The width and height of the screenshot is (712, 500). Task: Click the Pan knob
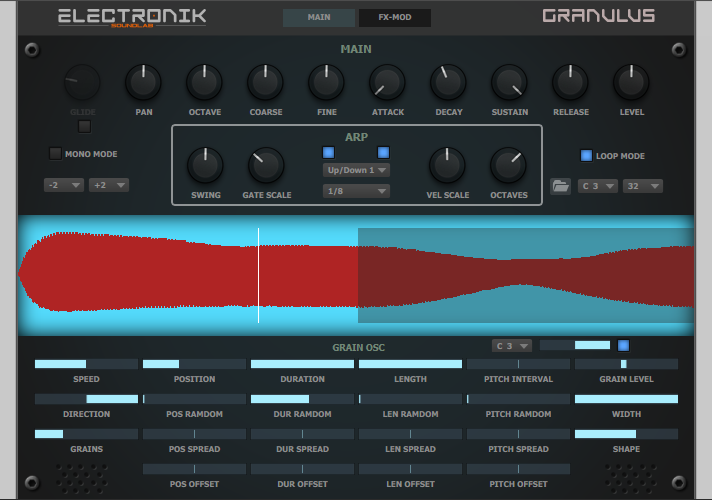click(143, 82)
